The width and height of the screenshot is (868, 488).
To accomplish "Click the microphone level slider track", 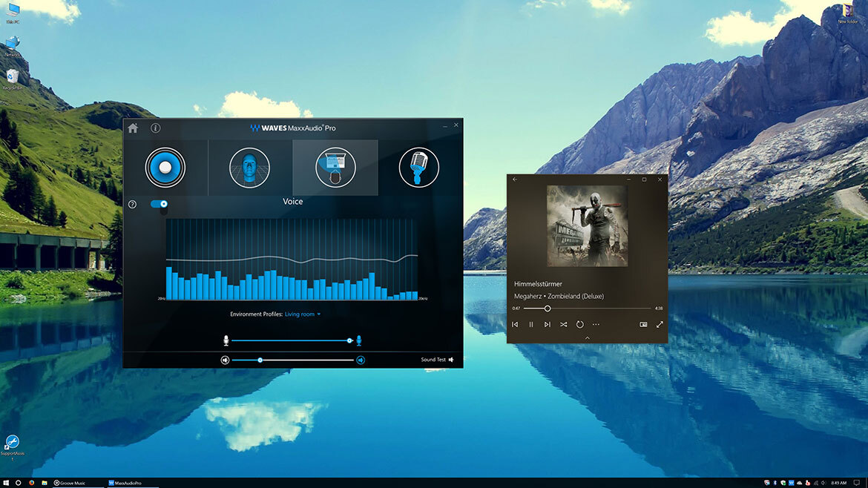I will click(x=292, y=341).
